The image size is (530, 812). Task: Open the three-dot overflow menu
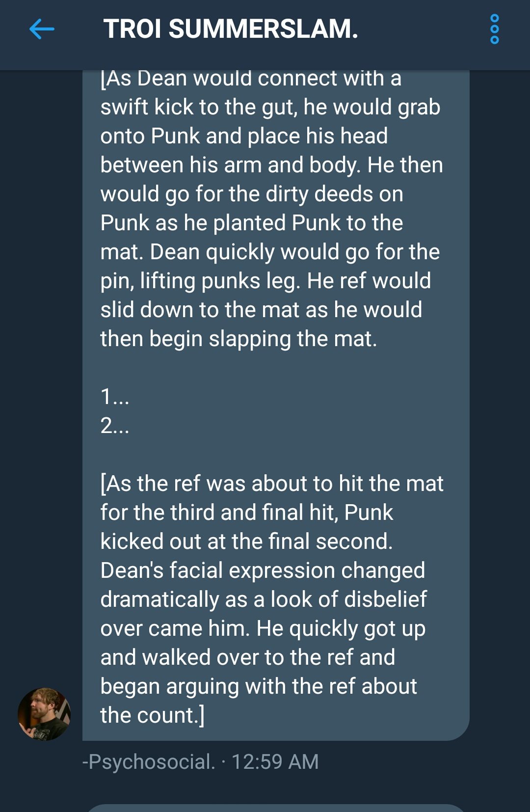[x=495, y=29]
